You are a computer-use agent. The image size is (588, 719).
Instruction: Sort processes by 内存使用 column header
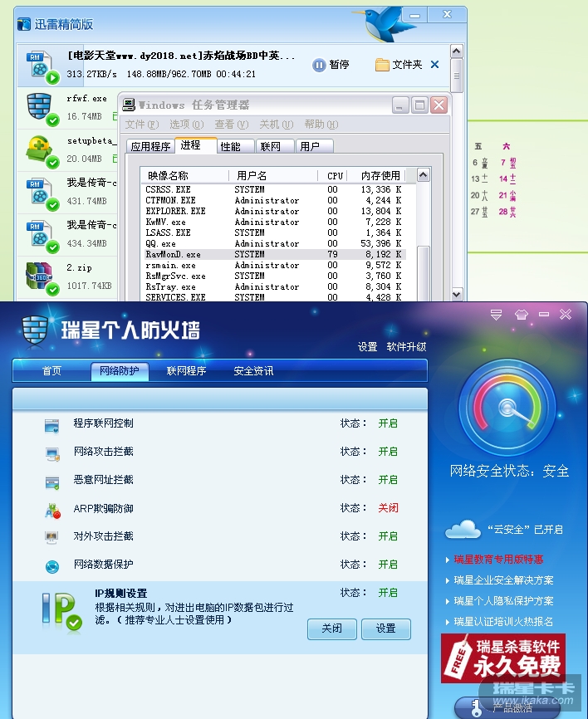377,176
